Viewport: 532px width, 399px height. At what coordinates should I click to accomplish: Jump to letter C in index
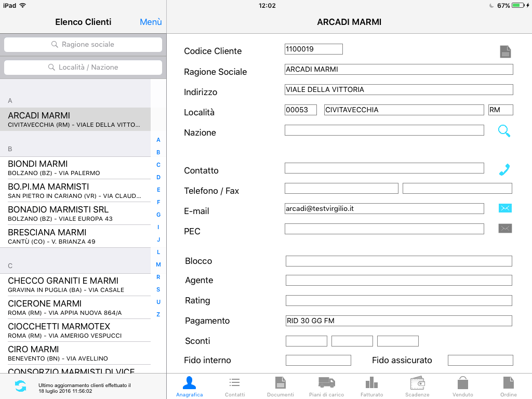pyautogui.click(x=158, y=165)
